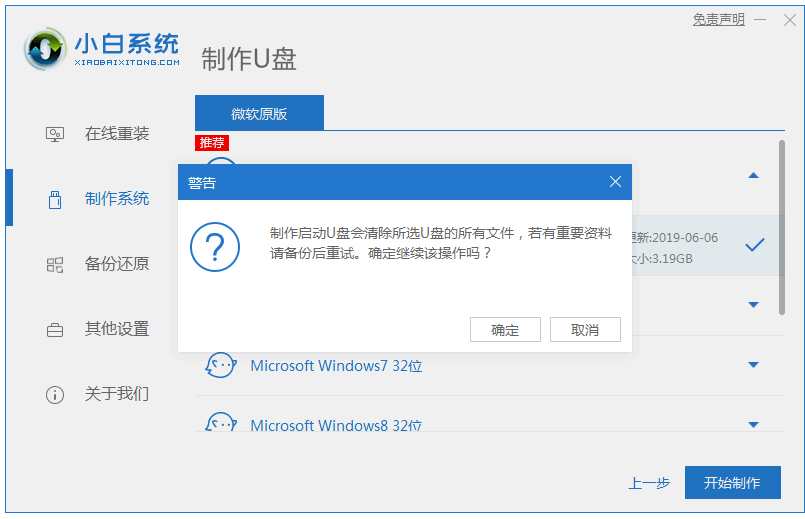Click the blue 开始制作 button

pyautogui.click(x=732, y=482)
